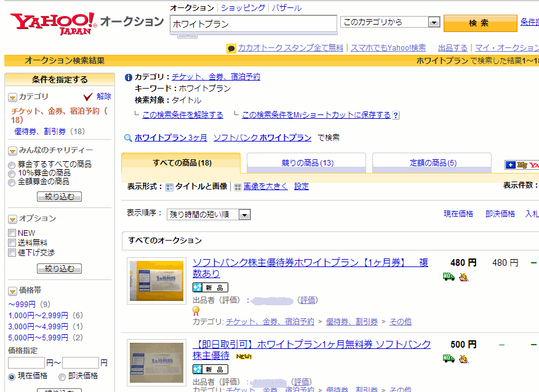
Task: Click the delivery truck icon on the 480円 listing
Action: 448,277
